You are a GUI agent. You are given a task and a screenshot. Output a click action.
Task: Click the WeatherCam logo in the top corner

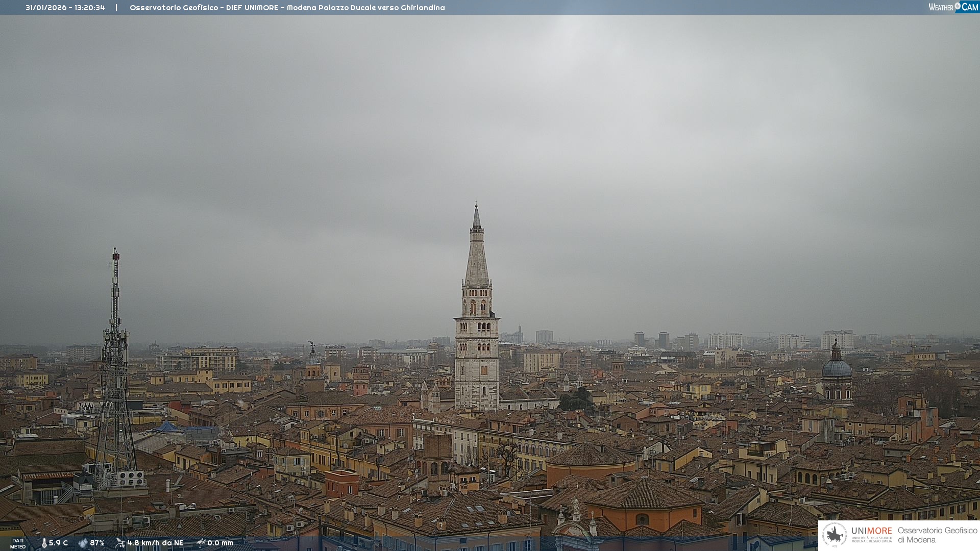[x=953, y=7]
